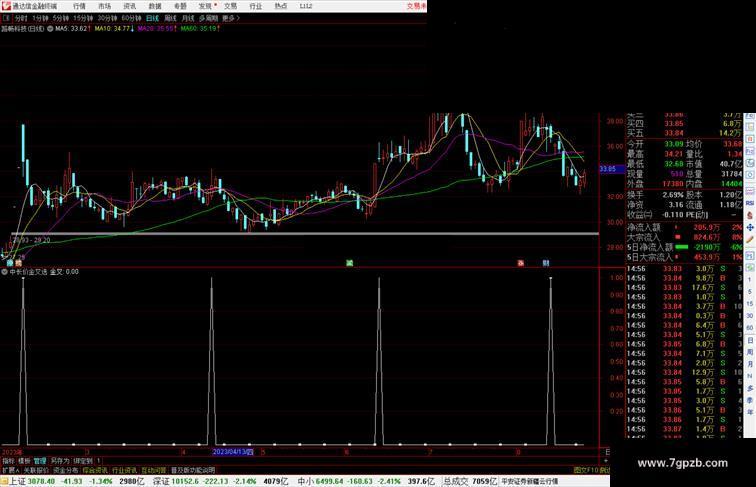The width and height of the screenshot is (756, 487).
Task: Click the cyan info marker at chart bottom-left
Action: (x=10, y=263)
